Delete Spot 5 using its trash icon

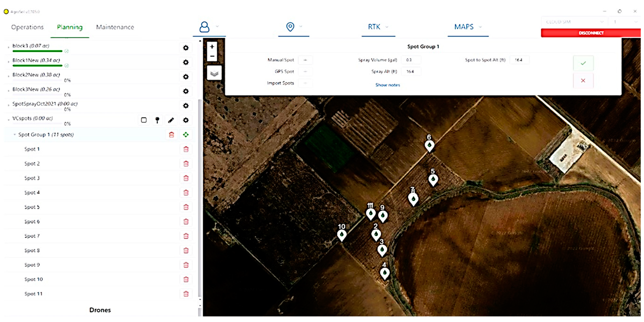186,207
